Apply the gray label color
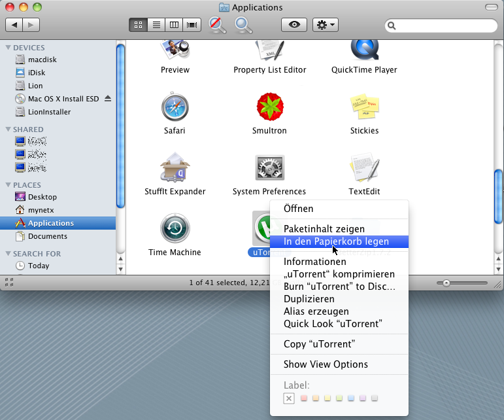504x420 pixels. click(x=375, y=398)
